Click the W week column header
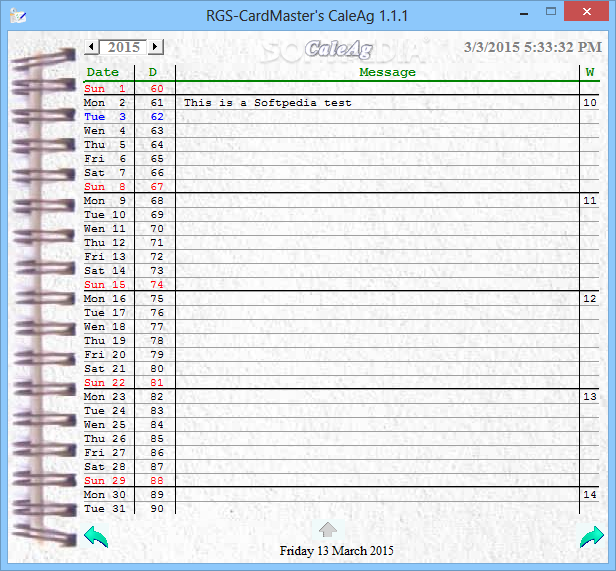This screenshot has height=571, width=616. (590, 72)
